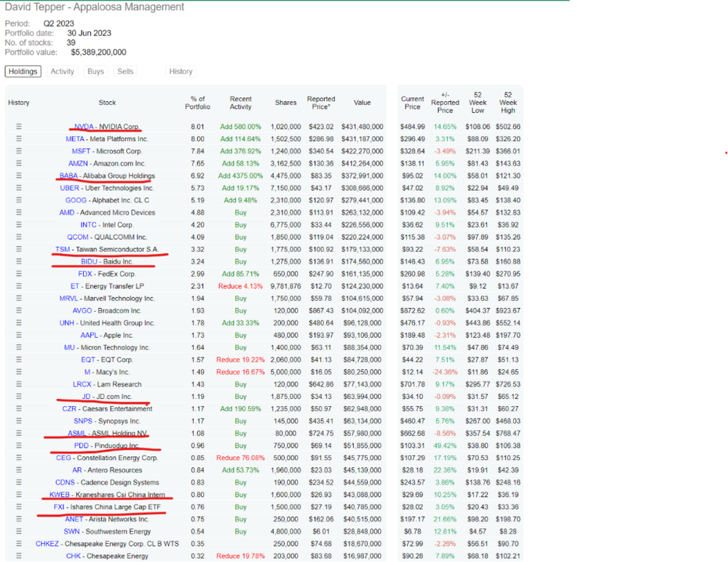The width and height of the screenshot is (728, 562).
Task: Click the CEG ticker link
Action: pyautogui.click(x=63, y=458)
